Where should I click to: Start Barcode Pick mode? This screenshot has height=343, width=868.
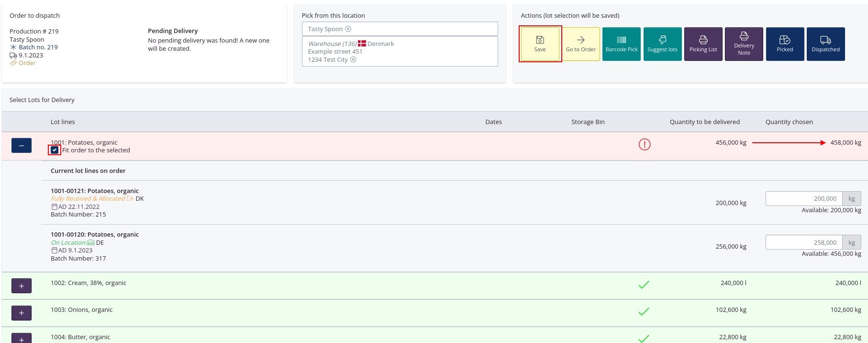(621, 44)
